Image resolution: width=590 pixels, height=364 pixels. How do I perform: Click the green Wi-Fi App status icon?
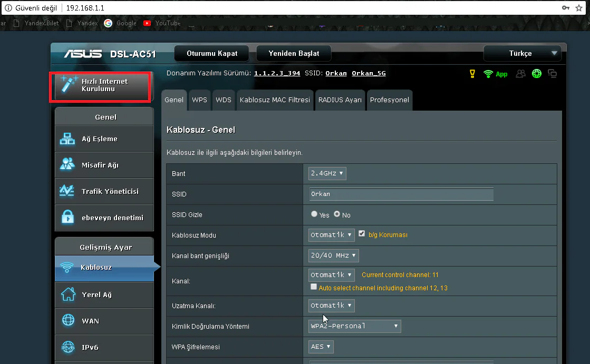pos(489,74)
